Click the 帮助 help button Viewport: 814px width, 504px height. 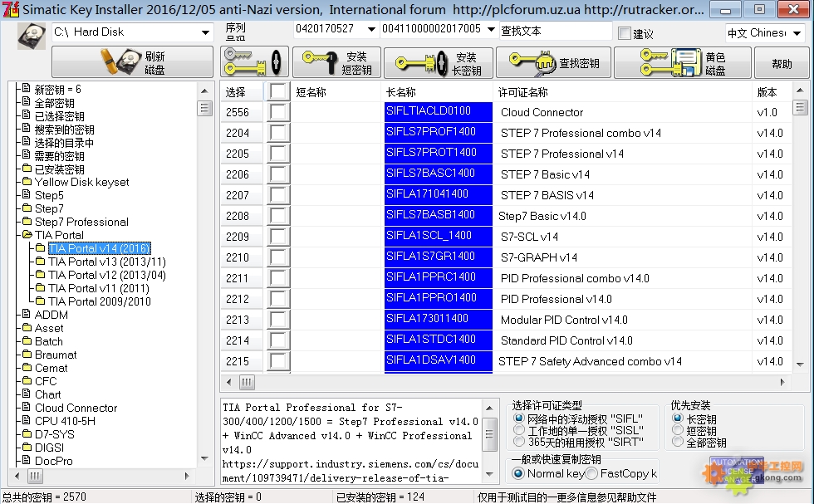(782, 62)
